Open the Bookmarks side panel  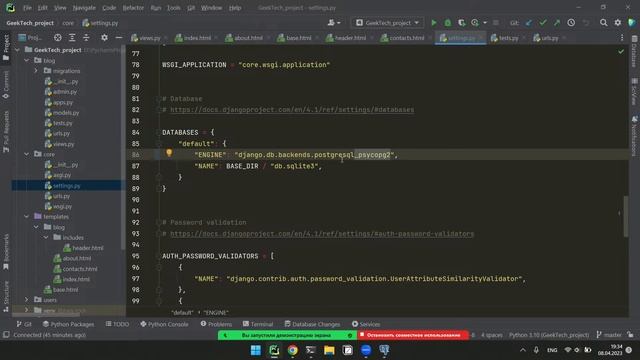pos(6,252)
